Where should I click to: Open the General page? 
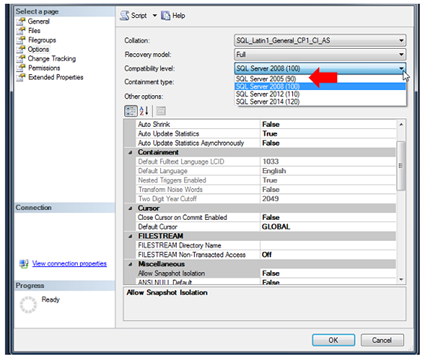point(39,21)
